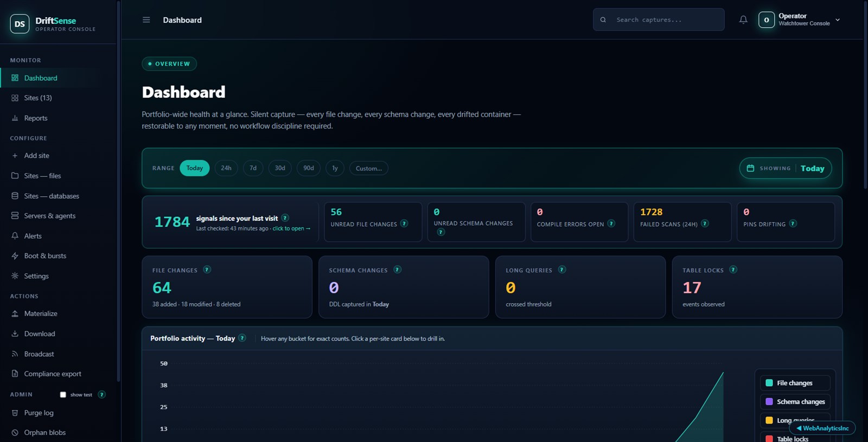
Task: Open the notifications bell icon
Action: tap(743, 20)
